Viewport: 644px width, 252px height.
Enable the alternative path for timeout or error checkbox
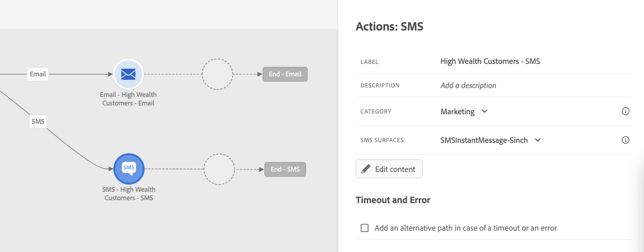click(x=365, y=228)
